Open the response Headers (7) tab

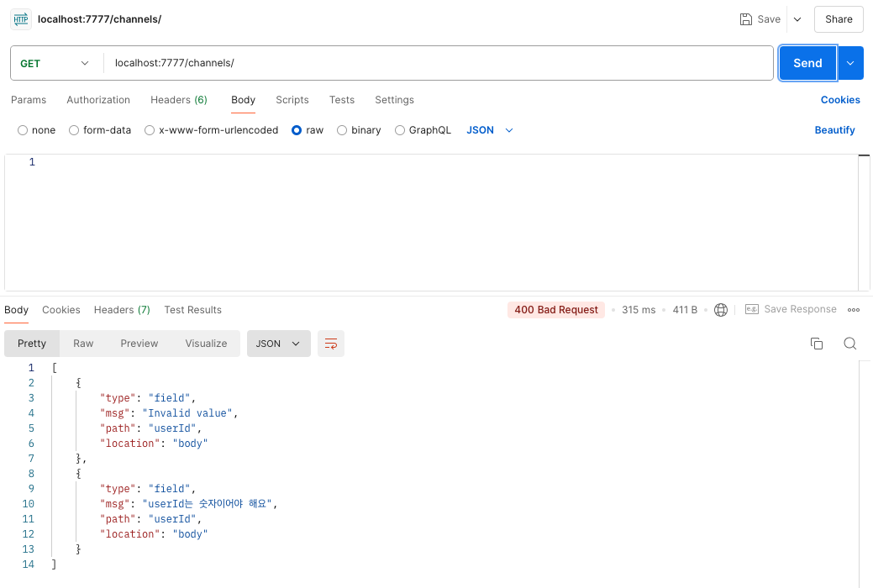click(x=122, y=310)
